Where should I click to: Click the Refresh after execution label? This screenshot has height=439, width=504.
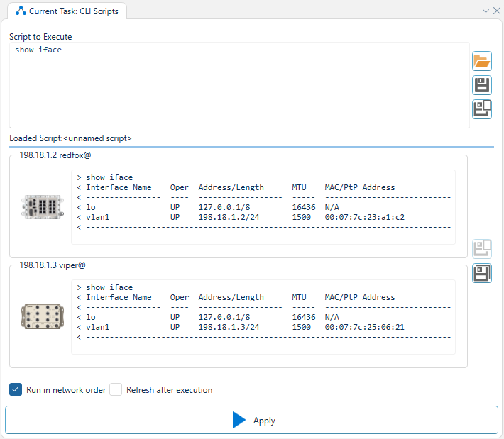170,390
